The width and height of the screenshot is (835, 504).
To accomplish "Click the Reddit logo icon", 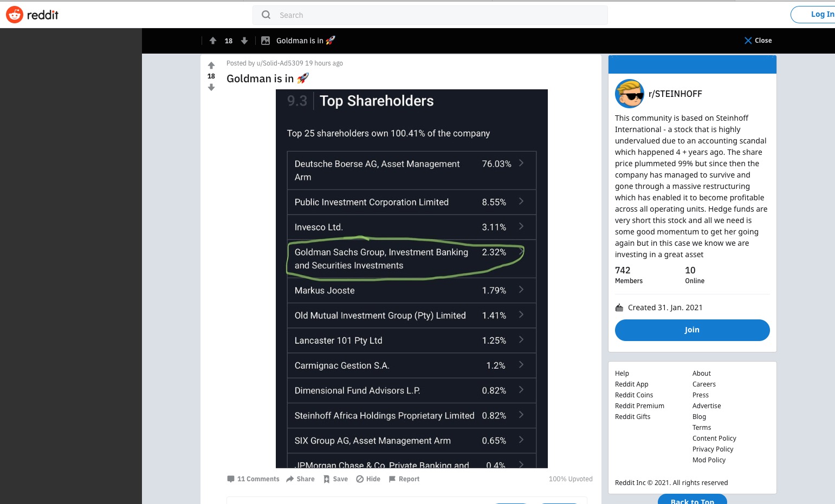I will (x=15, y=15).
